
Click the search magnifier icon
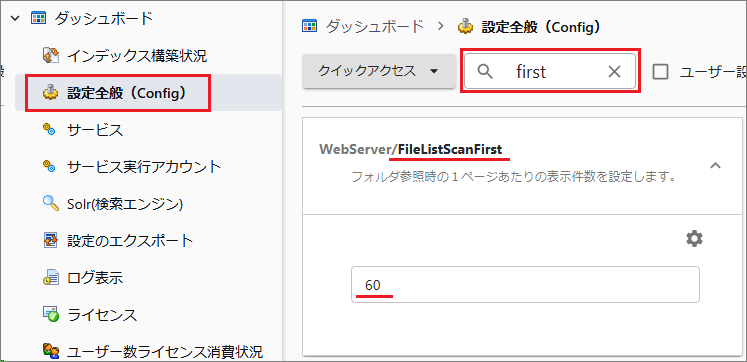tap(485, 71)
